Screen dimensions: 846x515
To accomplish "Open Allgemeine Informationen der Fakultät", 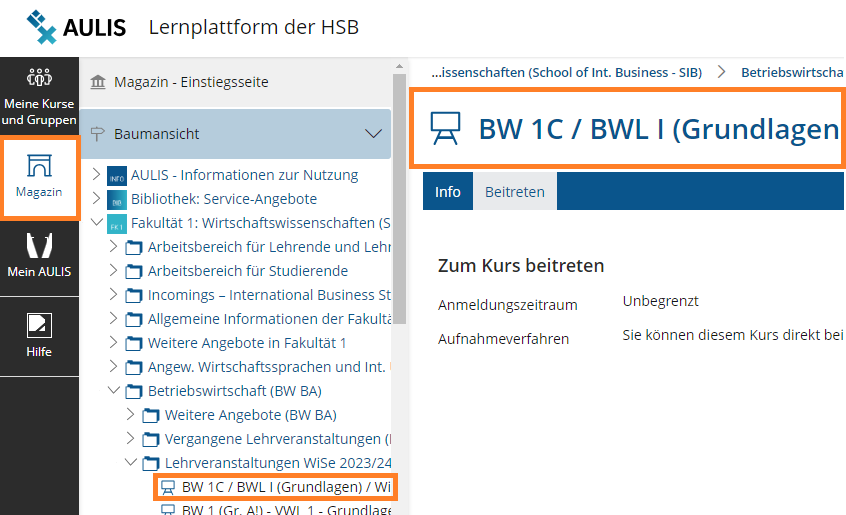I will click(269, 319).
